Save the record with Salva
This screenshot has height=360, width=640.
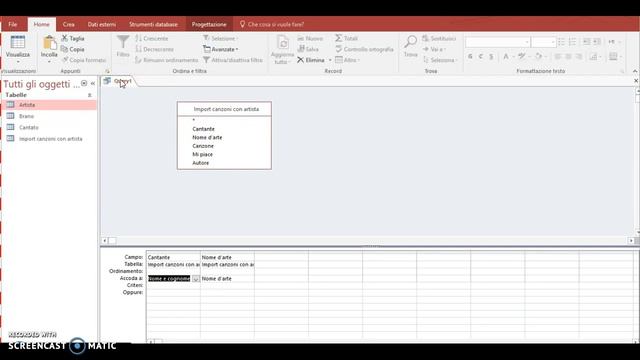(308, 49)
